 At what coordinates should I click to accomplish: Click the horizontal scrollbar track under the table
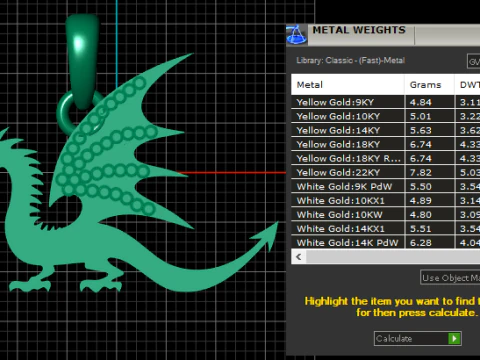point(393,257)
